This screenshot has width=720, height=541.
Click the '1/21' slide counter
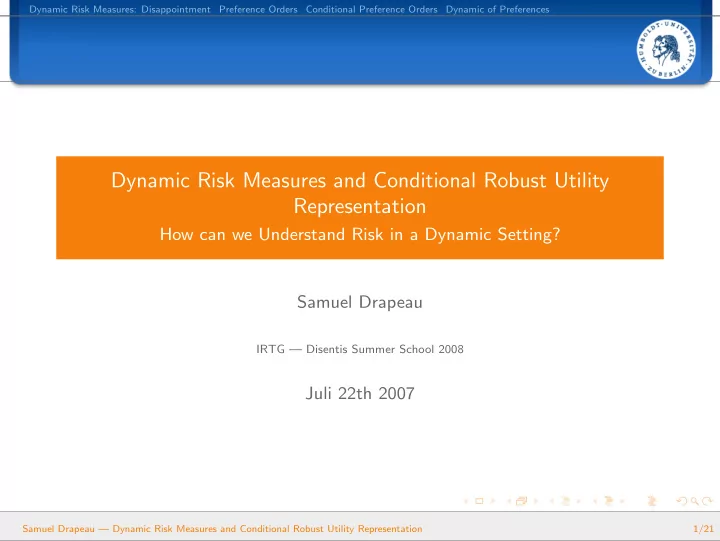point(703,529)
